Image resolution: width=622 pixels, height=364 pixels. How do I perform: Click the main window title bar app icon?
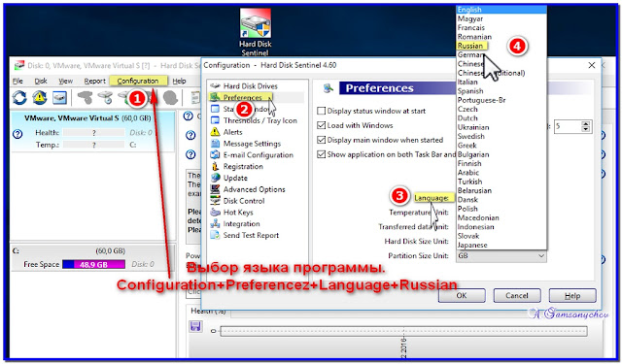coord(19,65)
